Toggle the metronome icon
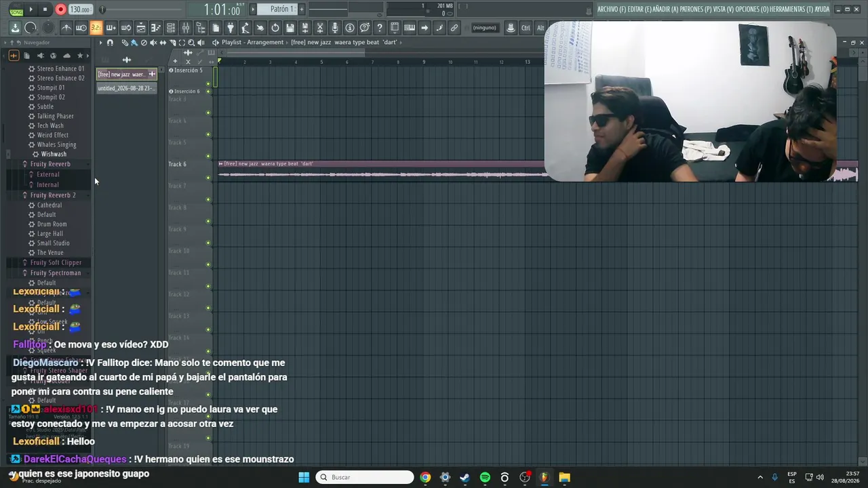 coord(66,28)
